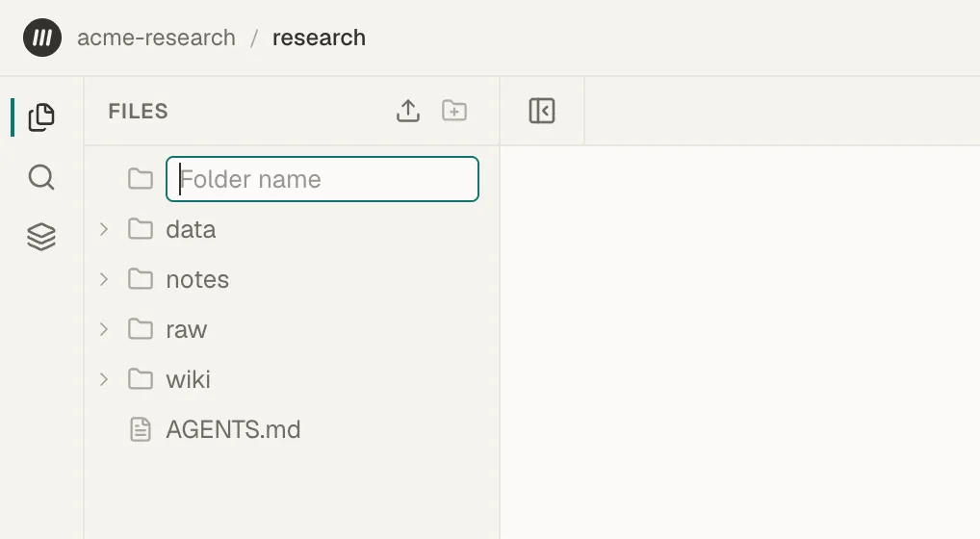Expand the raw folder chevron

(104, 330)
